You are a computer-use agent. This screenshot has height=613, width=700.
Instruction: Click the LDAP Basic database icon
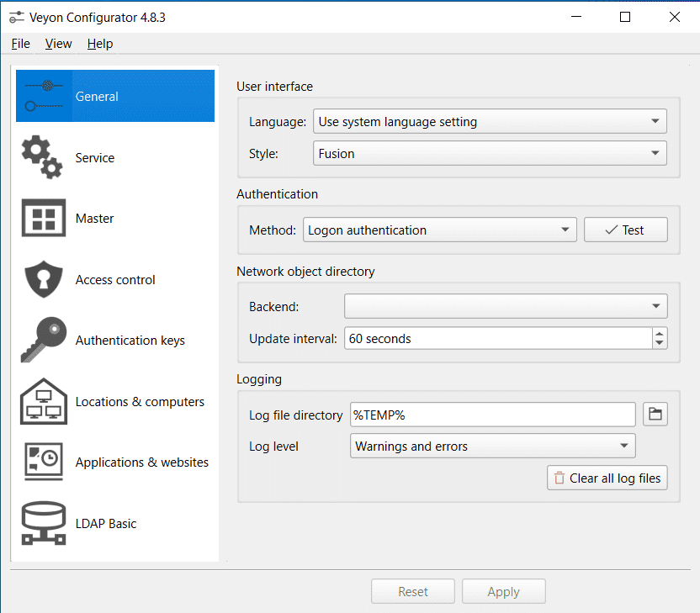(x=43, y=523)
